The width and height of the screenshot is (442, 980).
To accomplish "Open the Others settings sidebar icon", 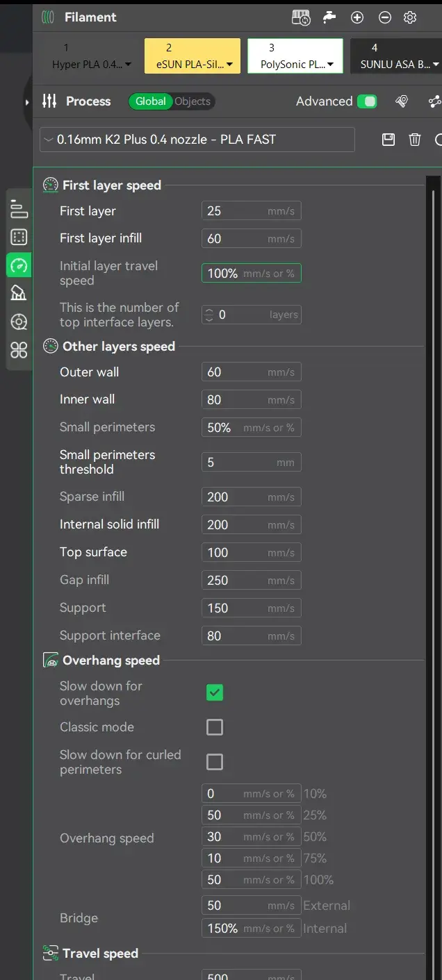I will [19, 351].
